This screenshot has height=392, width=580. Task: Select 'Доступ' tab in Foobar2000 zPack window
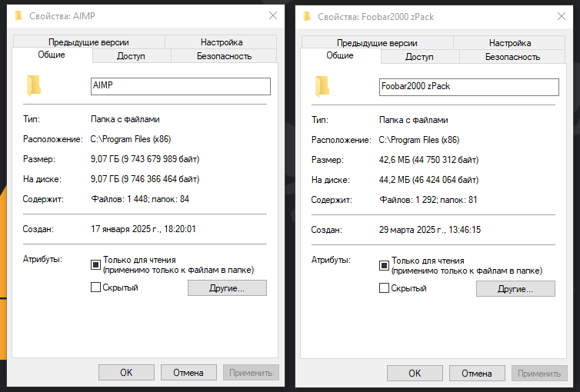[419, 57]
